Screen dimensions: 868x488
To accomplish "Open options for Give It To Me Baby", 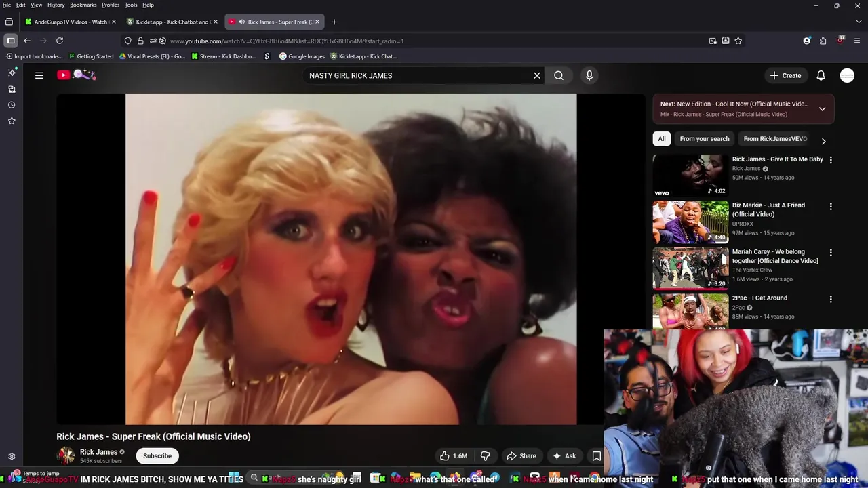I will (x=831, y=160).
